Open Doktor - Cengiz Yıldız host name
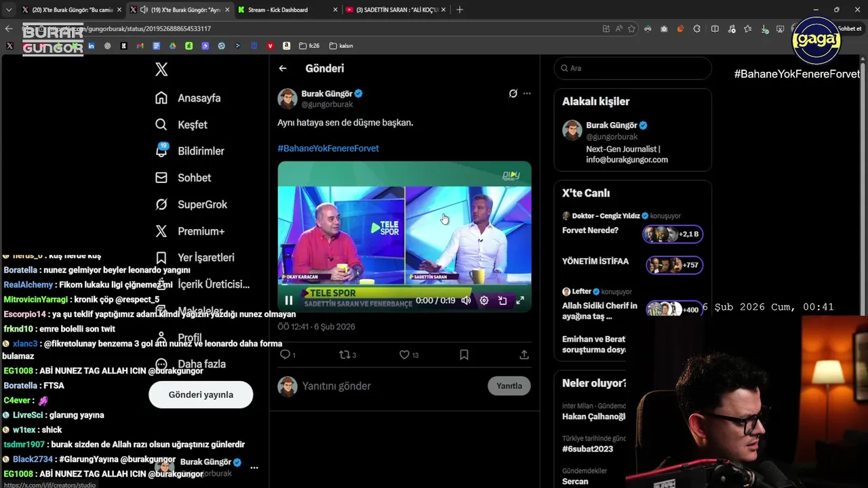The height and width of the screenshot is (488, 868). click(x=606, y=216)
